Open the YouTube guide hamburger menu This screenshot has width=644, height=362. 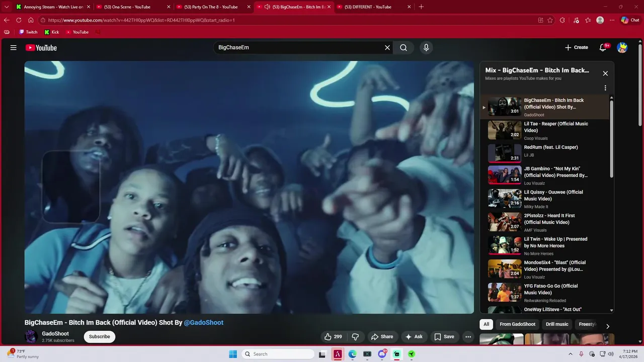coord(14,48)
